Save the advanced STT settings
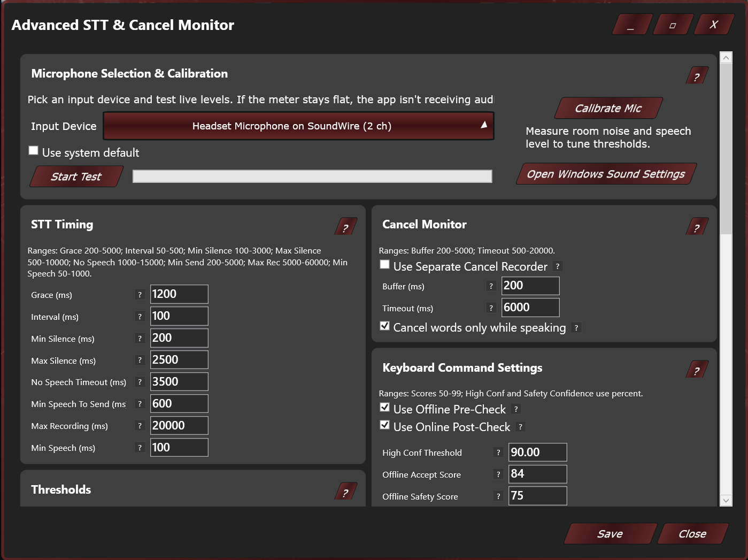The image size is (748, 560). [x=610, y=534]
